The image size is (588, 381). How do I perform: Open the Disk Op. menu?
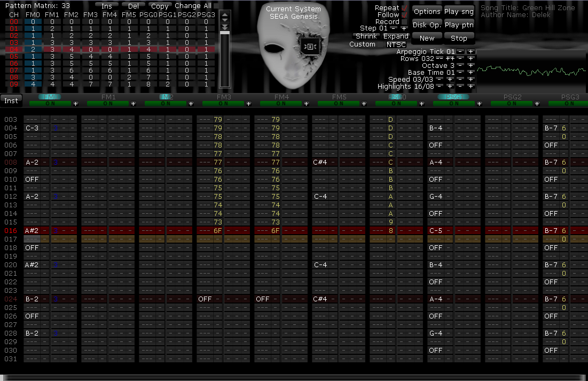[427, 25]
